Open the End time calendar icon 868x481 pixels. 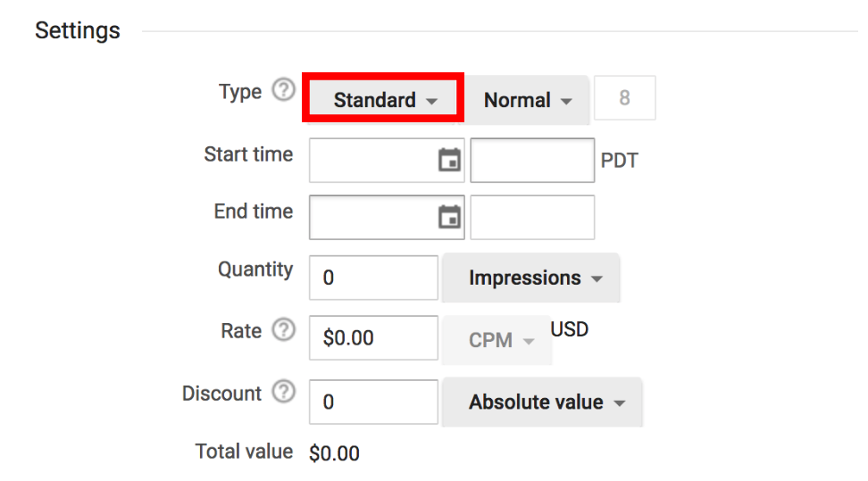click(449, 217)
